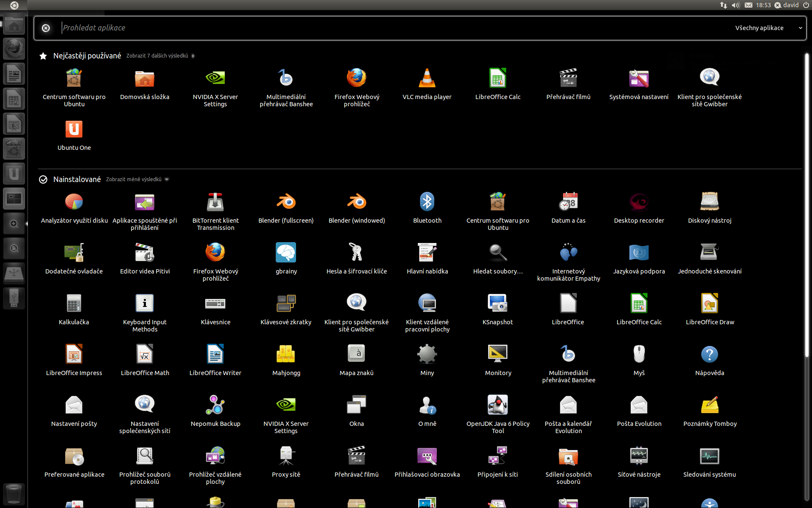Open Hesla a šifrovací klíče
The width and height of the screenshot is (812, 508).
click(x=357, y=258)
